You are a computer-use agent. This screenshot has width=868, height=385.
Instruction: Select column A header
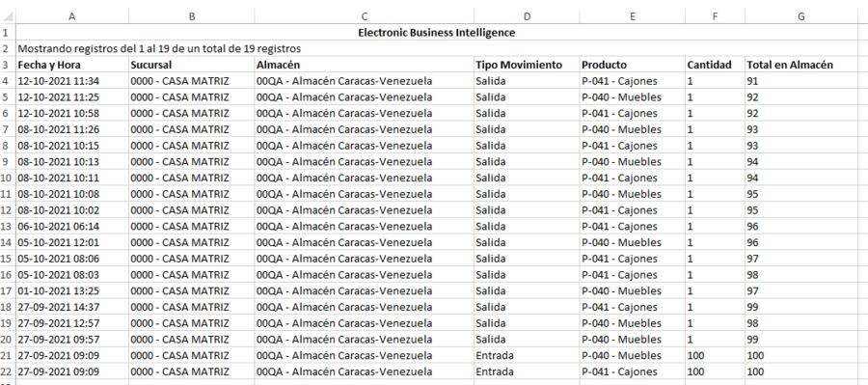pos(72,16)
